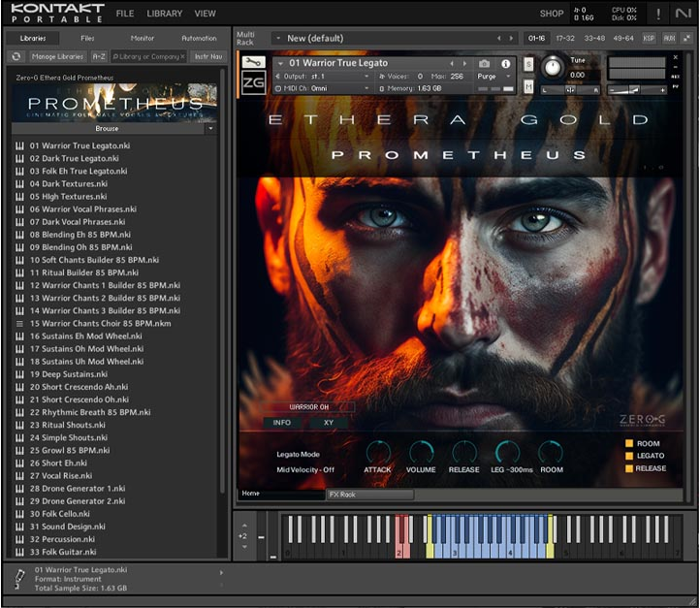
Task: Mute the instrument with M button
Action: coord(528,86)
